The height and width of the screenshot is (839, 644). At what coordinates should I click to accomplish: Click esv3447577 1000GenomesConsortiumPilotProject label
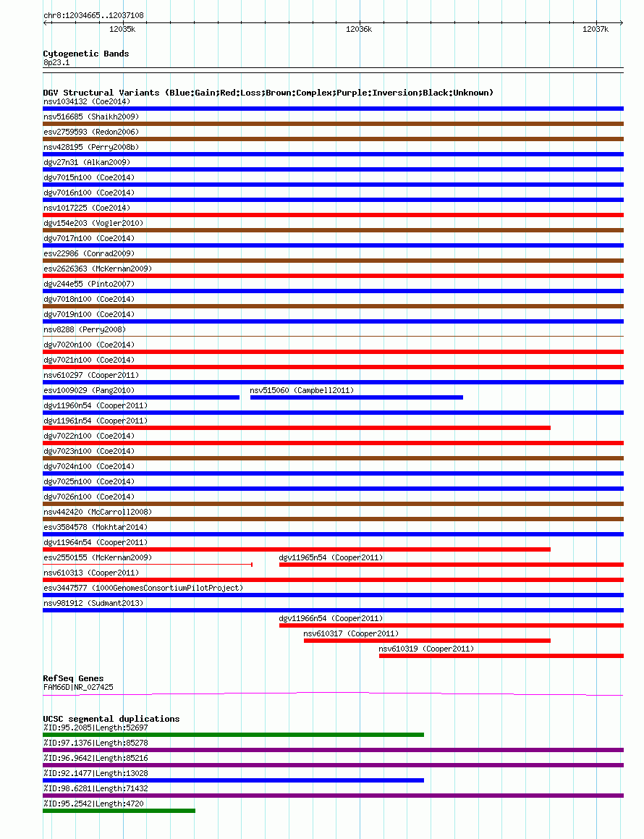point(143,588)
